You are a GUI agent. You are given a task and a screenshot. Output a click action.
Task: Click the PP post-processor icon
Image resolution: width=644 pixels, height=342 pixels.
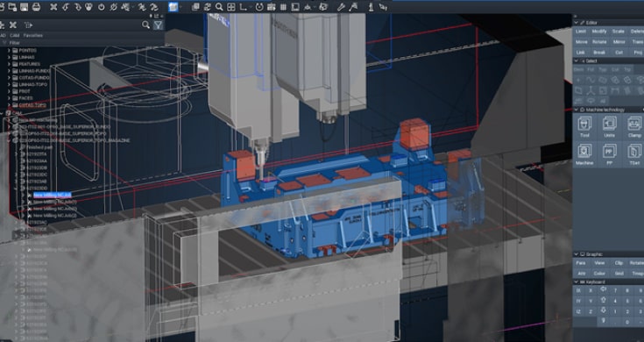point(610,154)
